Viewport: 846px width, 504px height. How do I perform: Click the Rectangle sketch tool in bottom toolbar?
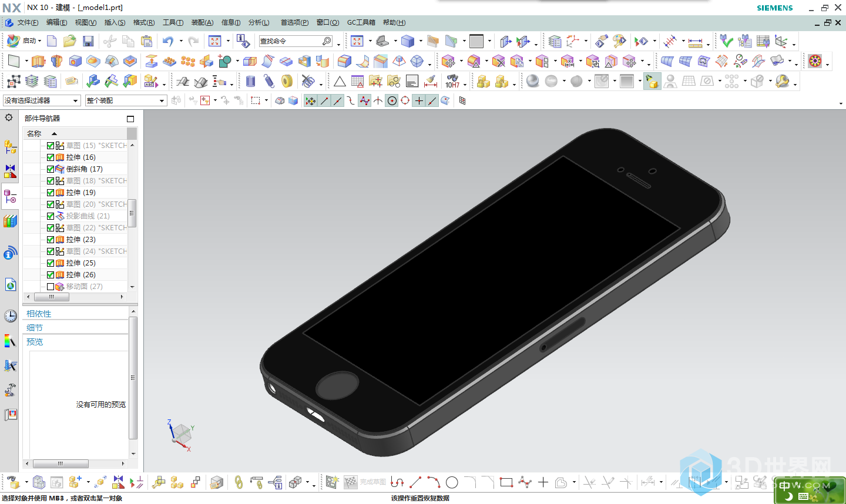pyautogui.click(x=506, y=482)
